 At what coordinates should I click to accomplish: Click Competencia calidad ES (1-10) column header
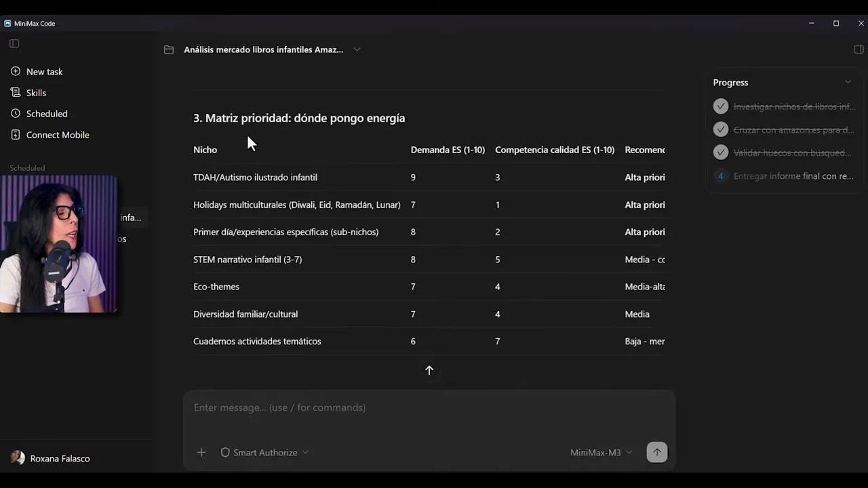[555, 150]
